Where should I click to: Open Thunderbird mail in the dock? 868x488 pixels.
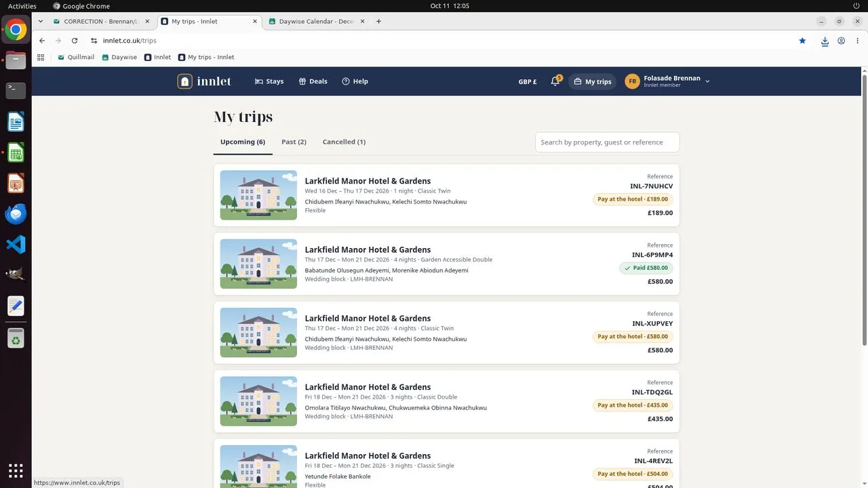coord(16,214)
